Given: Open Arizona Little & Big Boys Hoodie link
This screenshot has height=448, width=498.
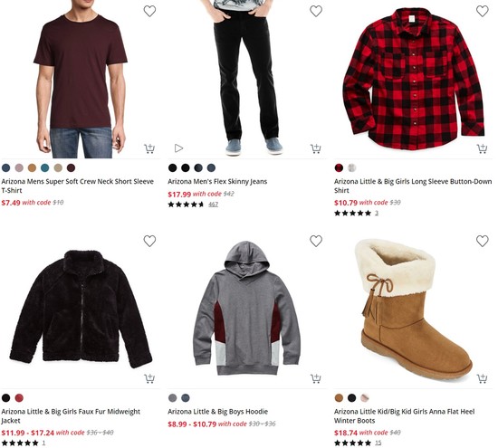Looking at the screenshot, I should (217, 412).
